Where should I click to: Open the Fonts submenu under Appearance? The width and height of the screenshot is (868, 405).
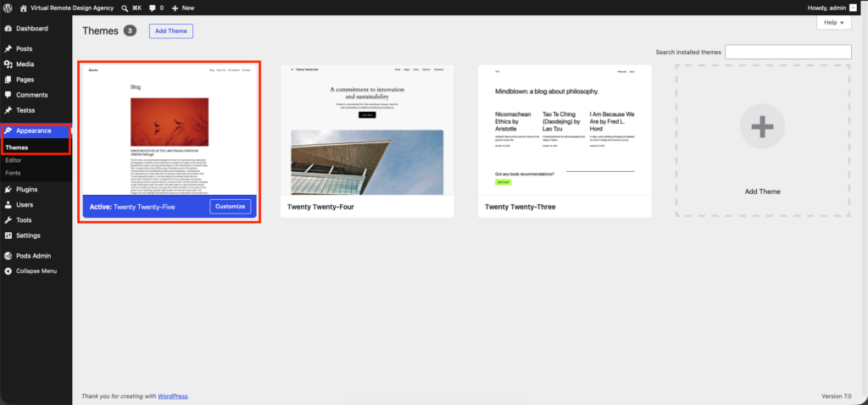click(x=14, y=173)
